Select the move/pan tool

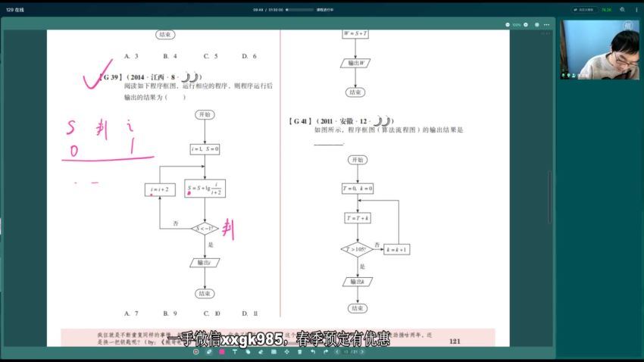(x=286, y=351)
